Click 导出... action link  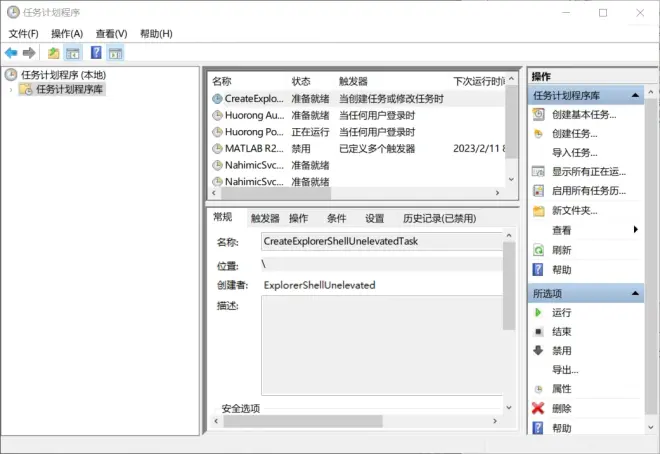565,370
